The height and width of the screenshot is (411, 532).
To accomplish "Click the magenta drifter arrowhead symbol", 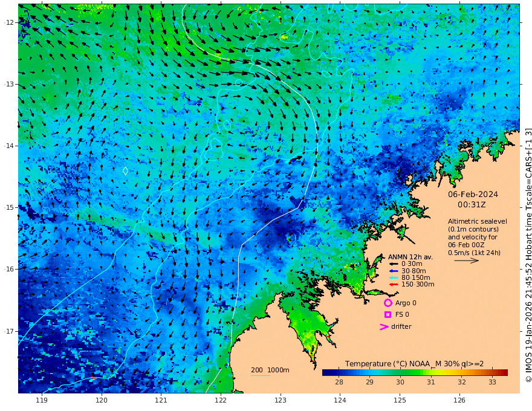I will (x=384, y=326).
